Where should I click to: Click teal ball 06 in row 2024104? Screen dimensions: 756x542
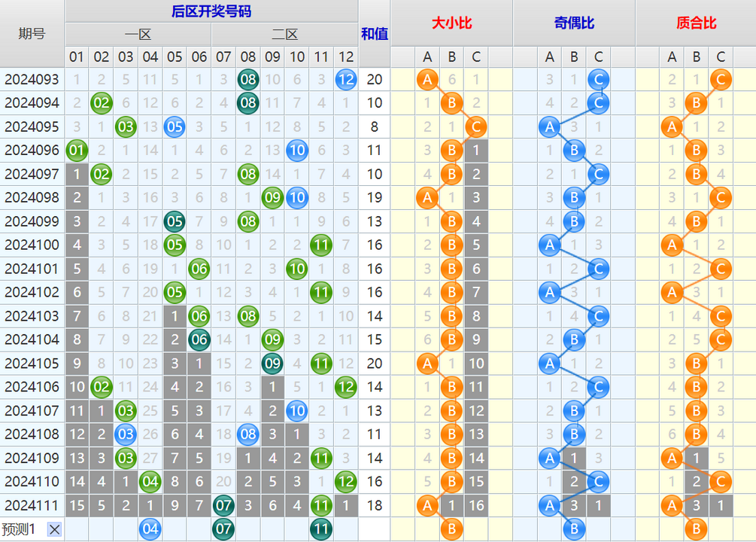click(x=199, y=340)
